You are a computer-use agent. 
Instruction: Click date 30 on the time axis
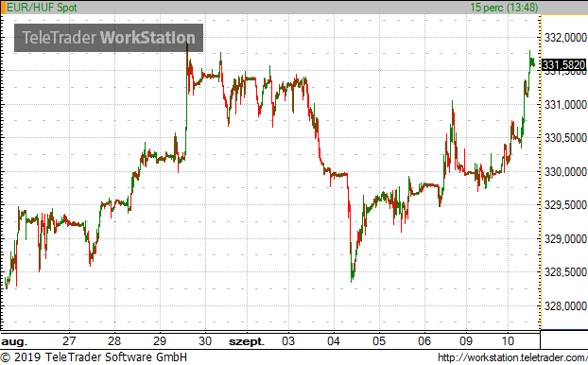tap(205, 341)
